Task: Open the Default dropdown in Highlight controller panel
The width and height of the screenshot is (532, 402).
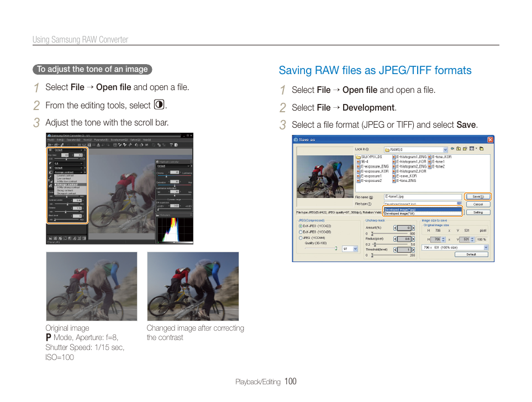Action: coord(173,166)
